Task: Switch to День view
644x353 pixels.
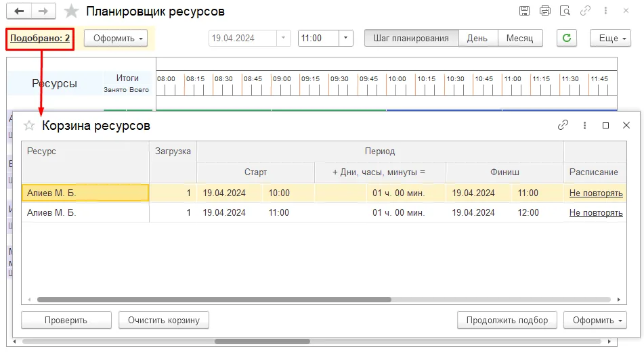Action: 477,38
